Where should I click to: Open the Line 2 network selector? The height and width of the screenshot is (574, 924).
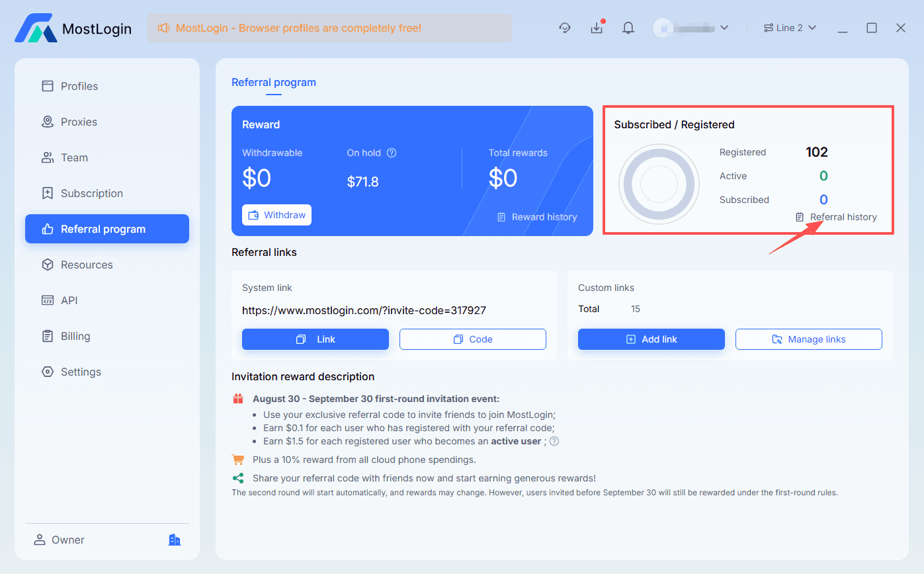click(790, 28)
